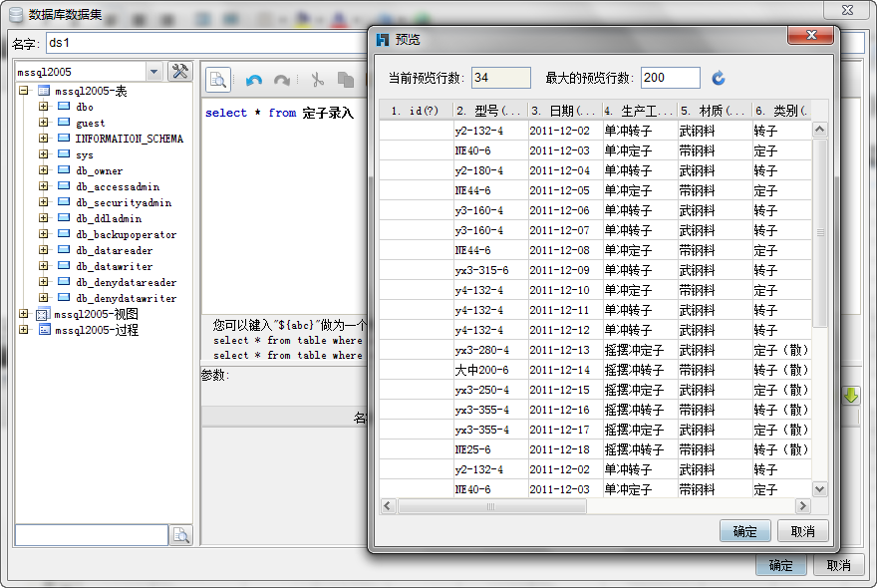Expand the db_owner schema node
Image resolution: width=877 pixels, height=588 pixels.
44,170
